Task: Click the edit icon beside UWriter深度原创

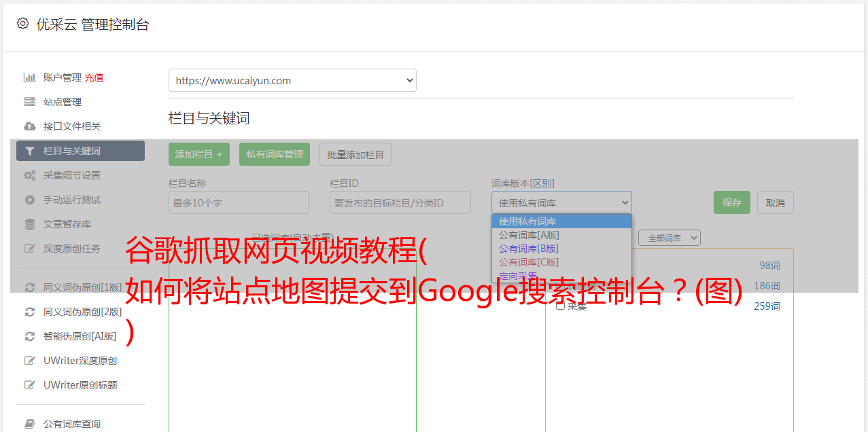Action: pyautogui.click(x=30, y=361)
